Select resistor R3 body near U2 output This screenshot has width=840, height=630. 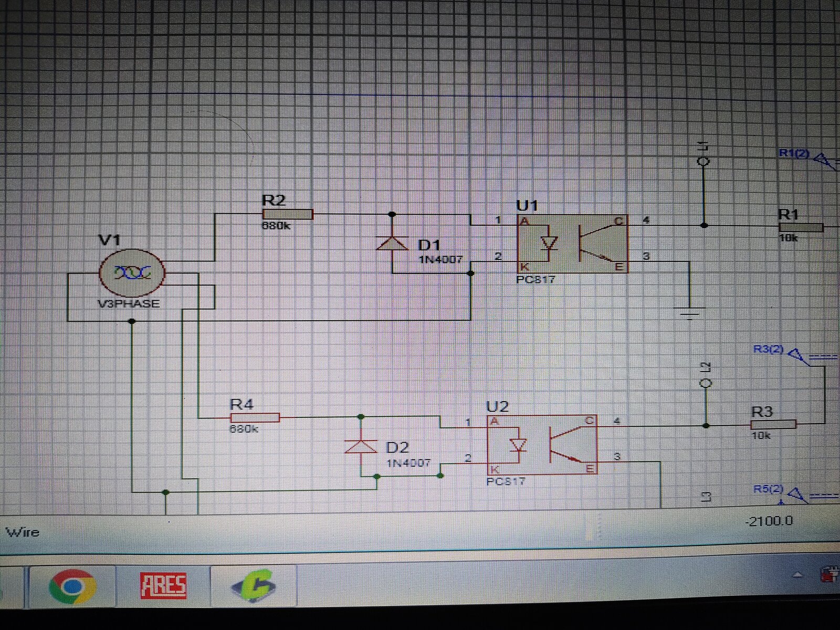click(x=773, y=425)
